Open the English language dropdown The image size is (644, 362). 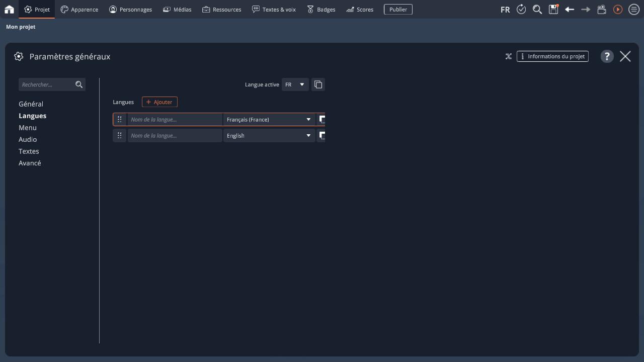269,136
